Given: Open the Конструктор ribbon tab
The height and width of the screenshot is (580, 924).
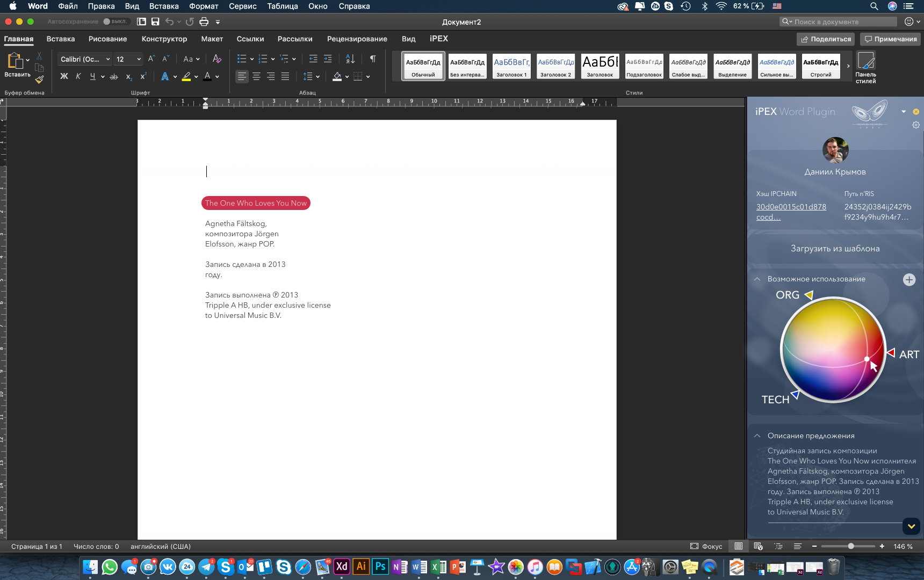Looking at the screenshot, I should tap(164, 39).
